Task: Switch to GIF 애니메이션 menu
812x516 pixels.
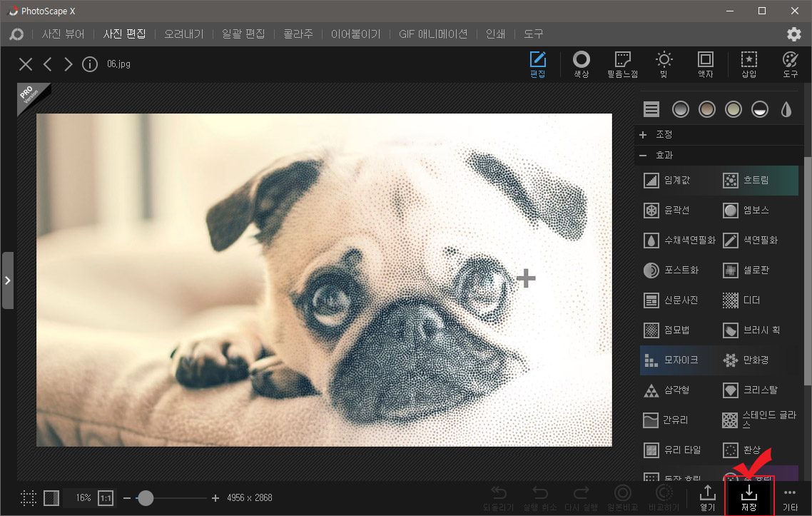Action: [433, 34]
